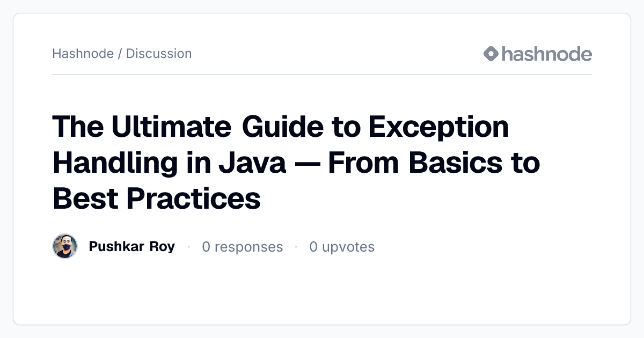The image size is (644, 338).
Task: Click the word "Java" in the title
Action: (x=252, y=163)
